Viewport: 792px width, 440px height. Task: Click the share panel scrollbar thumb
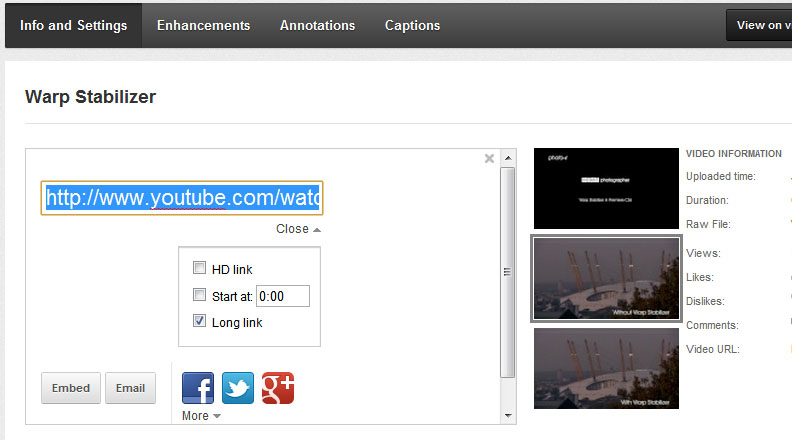click(x=508, y=272)
